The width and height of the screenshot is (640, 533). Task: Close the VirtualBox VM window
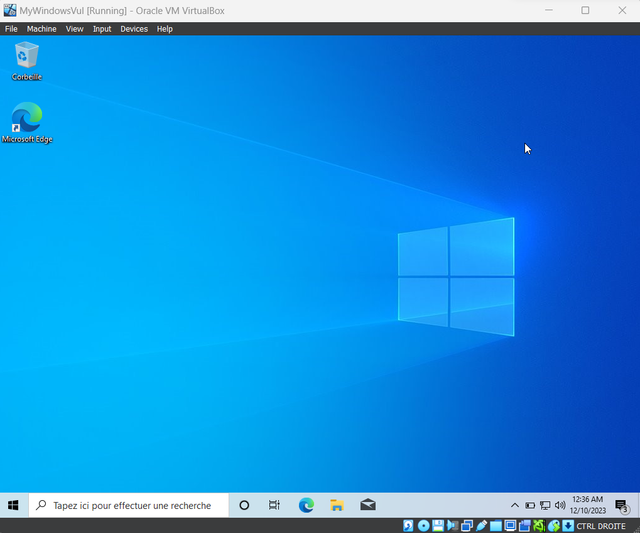click(x=622, y=10)
